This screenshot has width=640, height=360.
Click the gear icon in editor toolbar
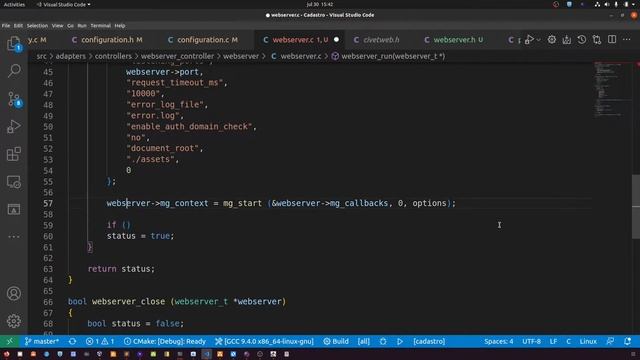coord(551,40)
